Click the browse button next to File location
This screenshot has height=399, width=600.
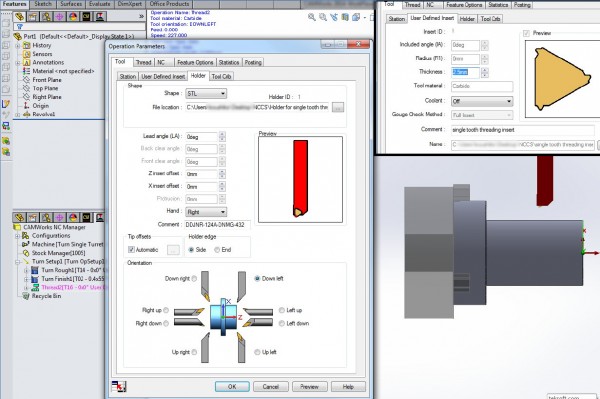pyautogui.click(x=338, y=107)
